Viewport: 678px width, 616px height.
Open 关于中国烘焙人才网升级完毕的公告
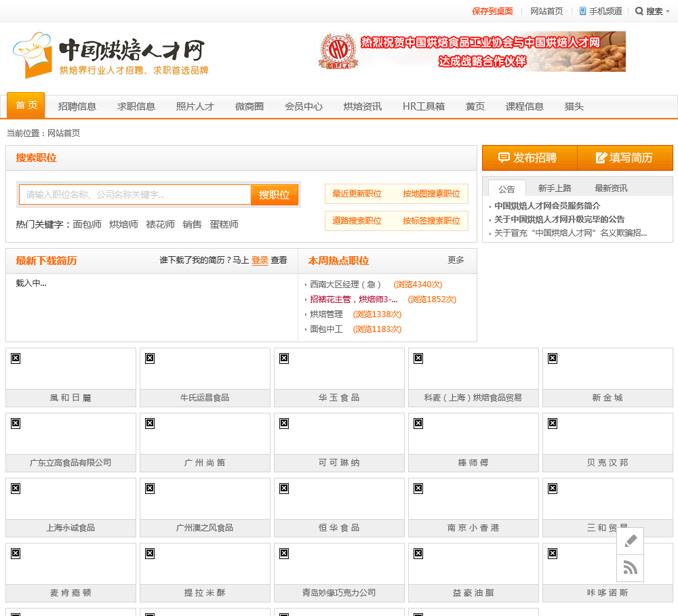click(559, 219)
